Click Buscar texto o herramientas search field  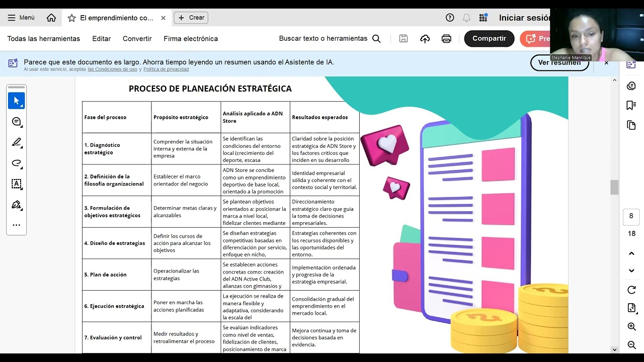coord(324,39)
